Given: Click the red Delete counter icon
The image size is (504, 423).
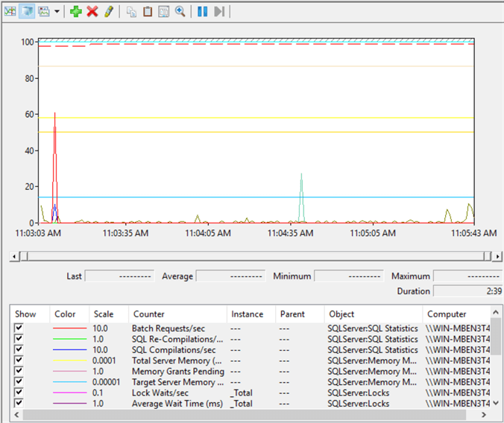Looking at the screenshot, I should tap(92, 12).
